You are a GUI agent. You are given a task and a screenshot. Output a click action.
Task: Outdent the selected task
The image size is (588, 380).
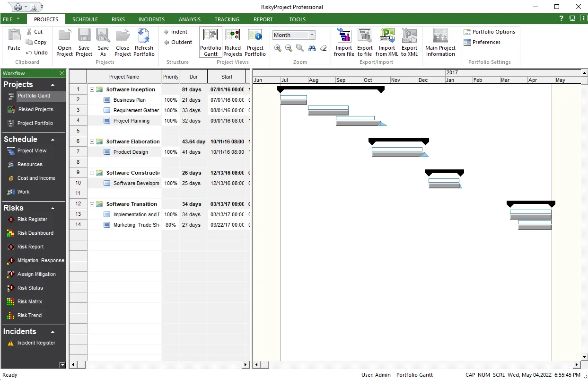coord(177,42)
